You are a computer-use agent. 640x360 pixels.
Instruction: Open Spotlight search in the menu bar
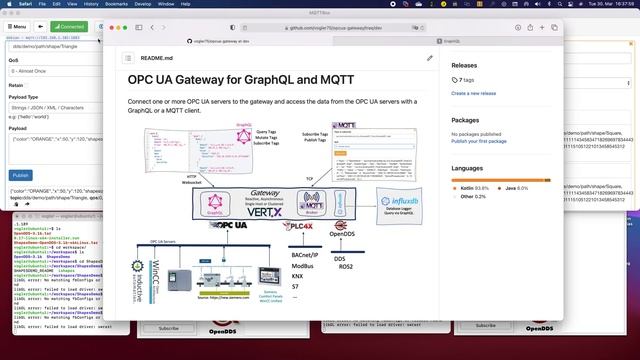pos(560,4)
